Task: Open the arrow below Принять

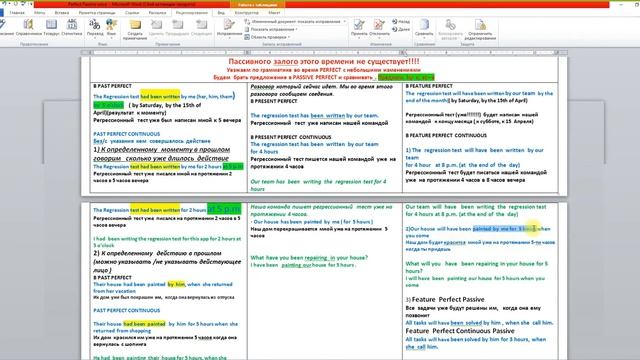Action: (359, 38)
